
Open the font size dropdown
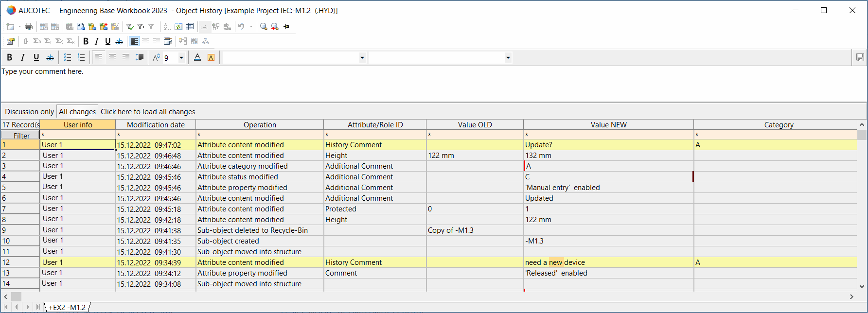(x=181, y=58)
